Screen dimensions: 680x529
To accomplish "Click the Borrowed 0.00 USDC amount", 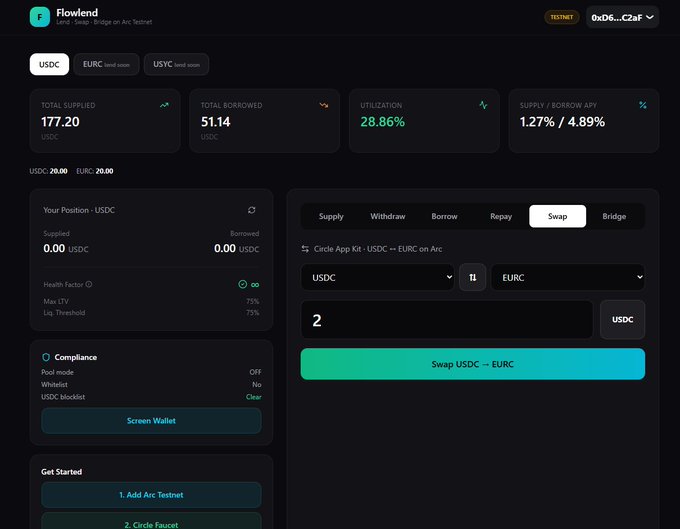I will tap(237, 248).
